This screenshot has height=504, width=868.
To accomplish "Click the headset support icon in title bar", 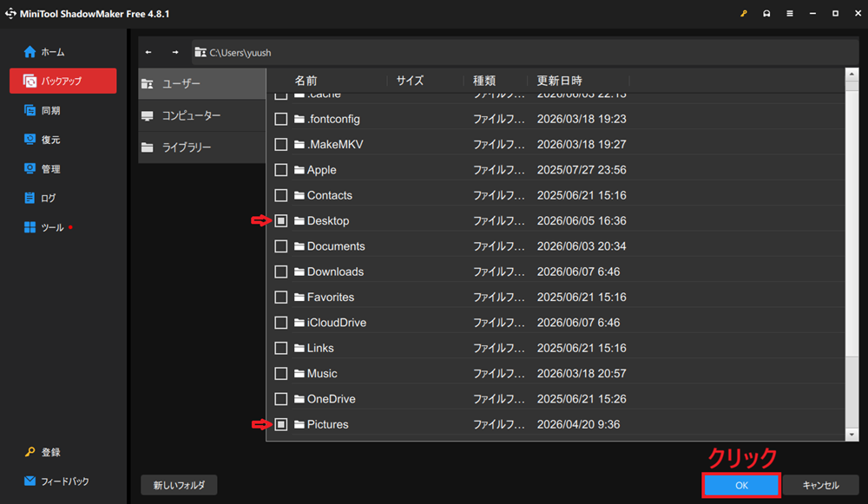I will tap(766, 13).
